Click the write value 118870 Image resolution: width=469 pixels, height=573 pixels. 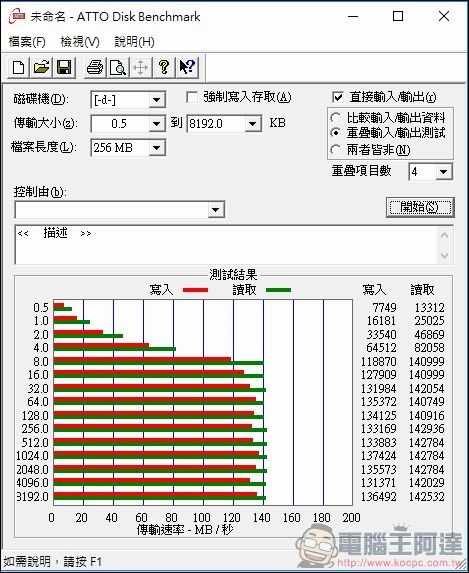click(378, 362)
